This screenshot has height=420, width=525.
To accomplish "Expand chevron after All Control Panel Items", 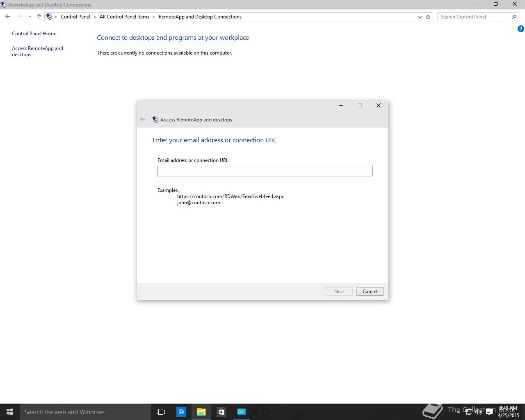I will coord(154,17).
